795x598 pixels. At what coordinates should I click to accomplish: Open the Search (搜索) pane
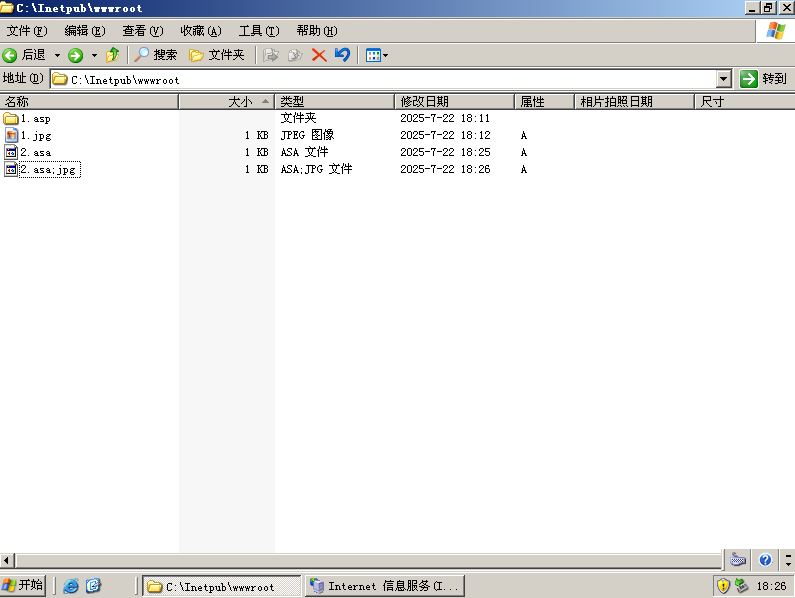(x=156, y=55)
